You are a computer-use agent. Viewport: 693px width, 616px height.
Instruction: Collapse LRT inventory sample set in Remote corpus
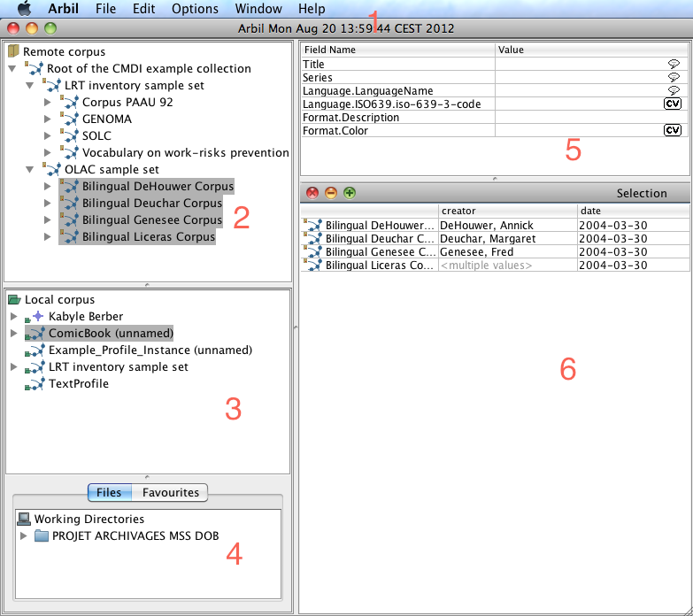(x=30, y=86)
